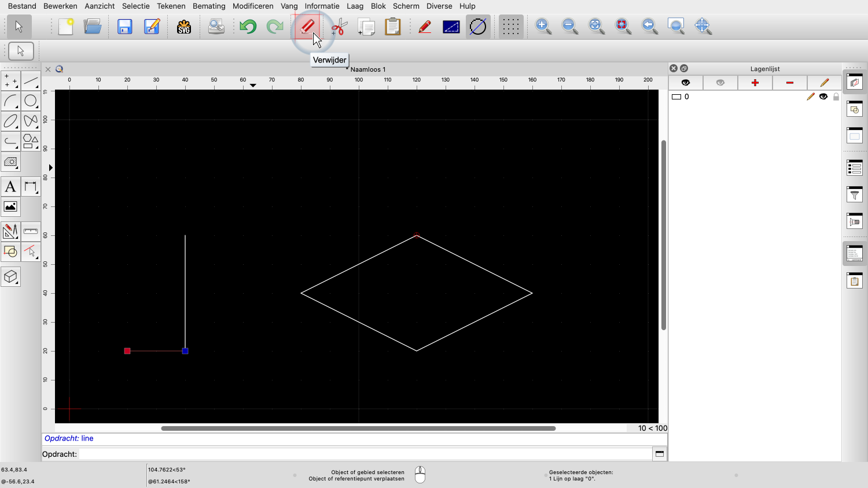Select the Line tool
The image size is (868, 488).
click(x=31, y=80)
